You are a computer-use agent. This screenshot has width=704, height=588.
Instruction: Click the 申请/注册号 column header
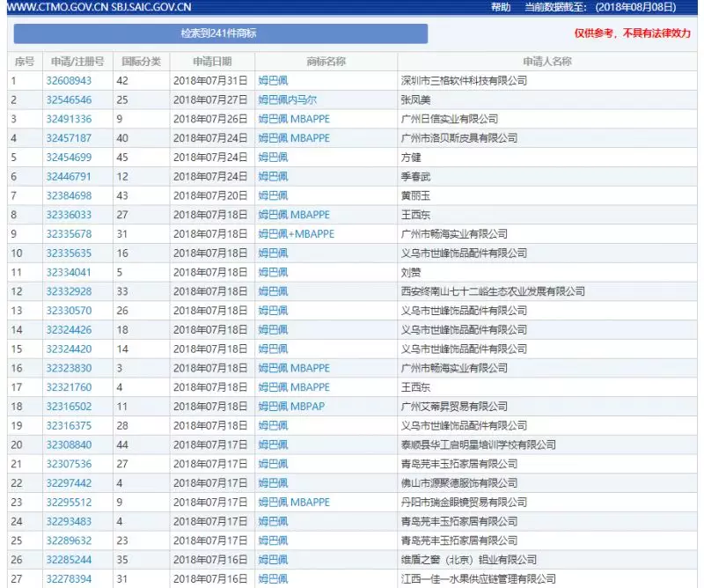point(77,62)
